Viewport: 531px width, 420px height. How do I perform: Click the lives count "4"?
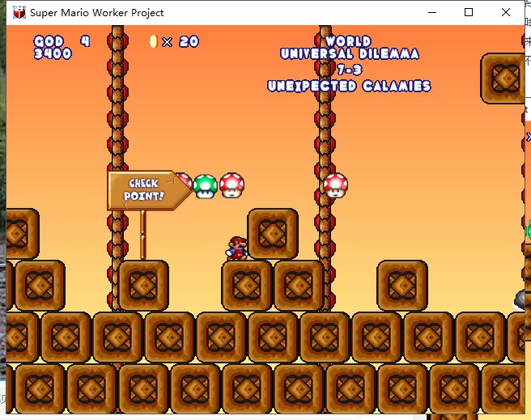(x=85, y=41)
